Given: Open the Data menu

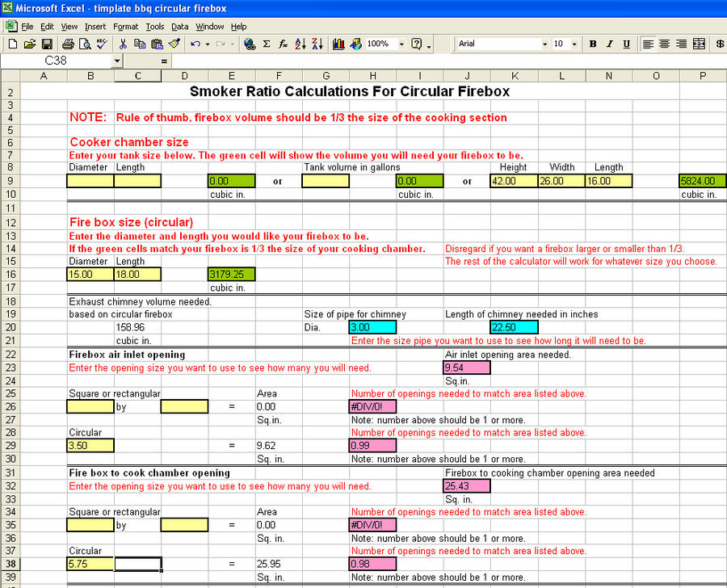Looking at the screenshot, I should 179,27.
